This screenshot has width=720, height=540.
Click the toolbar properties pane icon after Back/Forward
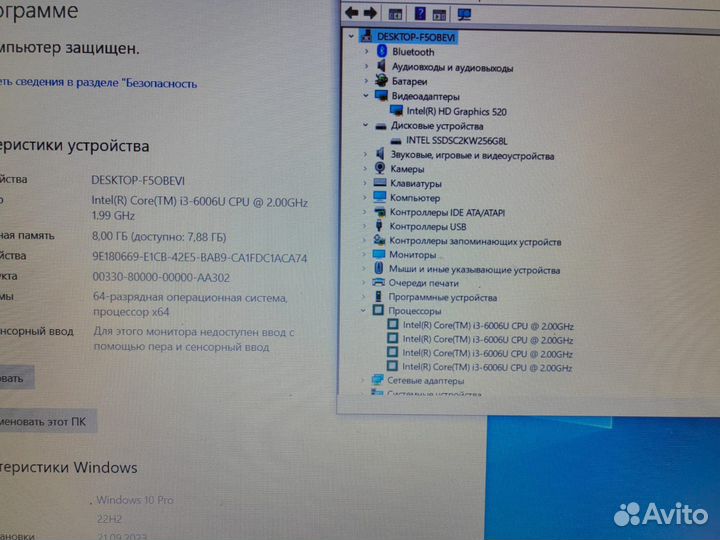(395, 14)
